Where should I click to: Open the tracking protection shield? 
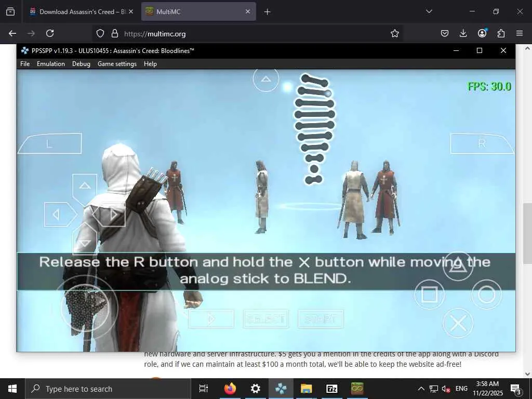pyautogui.click(x=100, y=33)
